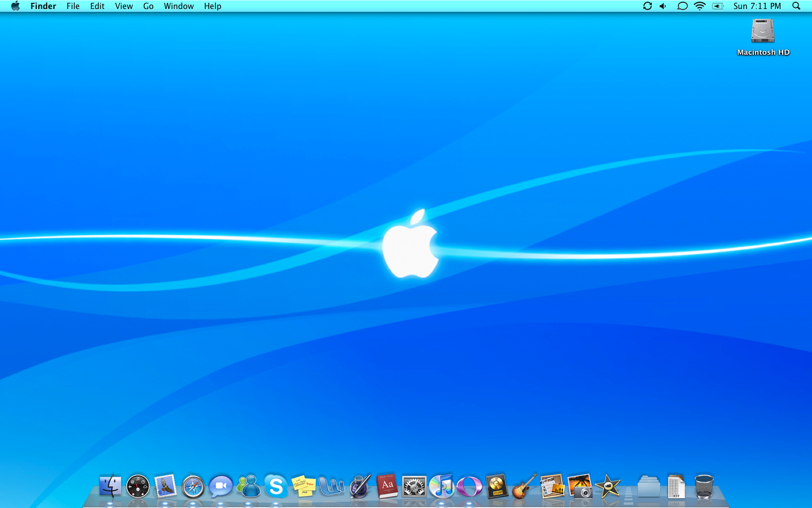The width and height of the screenshot is (812, 508).
Task: Open the File menu
Action: (73, 6)
